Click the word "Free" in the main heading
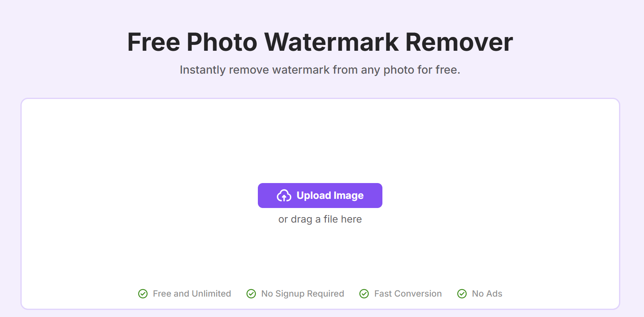Viewport: 644px width, 317px height. (153, 42)
